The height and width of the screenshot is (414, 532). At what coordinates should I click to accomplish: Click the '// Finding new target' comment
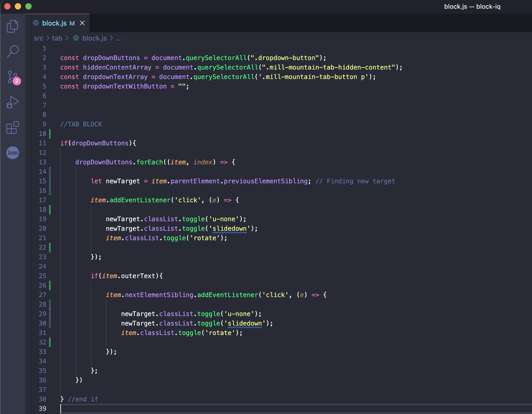pos(355,181)
